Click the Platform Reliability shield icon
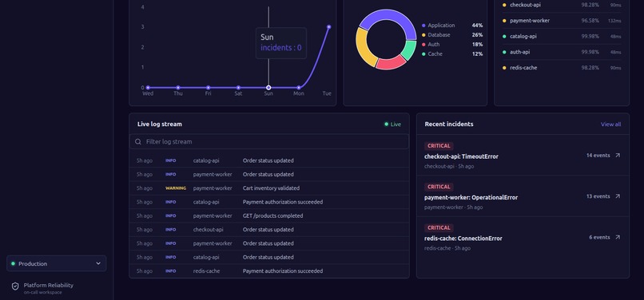Image resolution: width=644 pixels, height=300 pixels. (x=15, y=286)
